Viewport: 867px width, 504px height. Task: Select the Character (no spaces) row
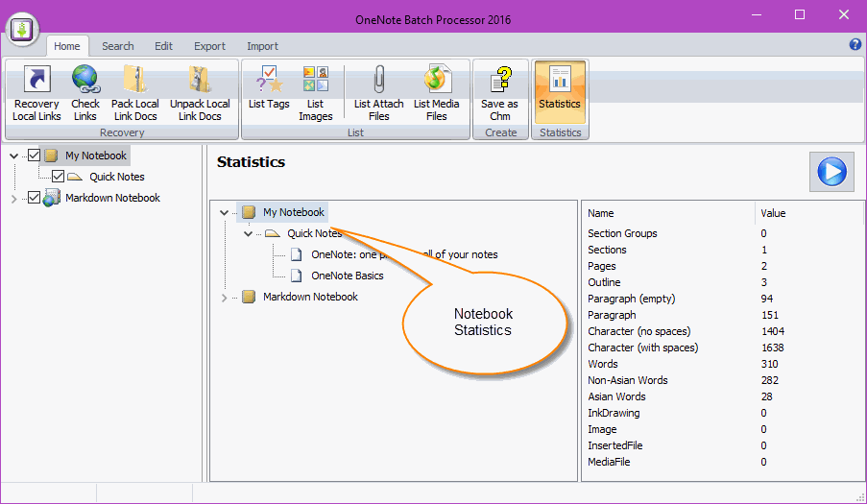coord(722,331)
